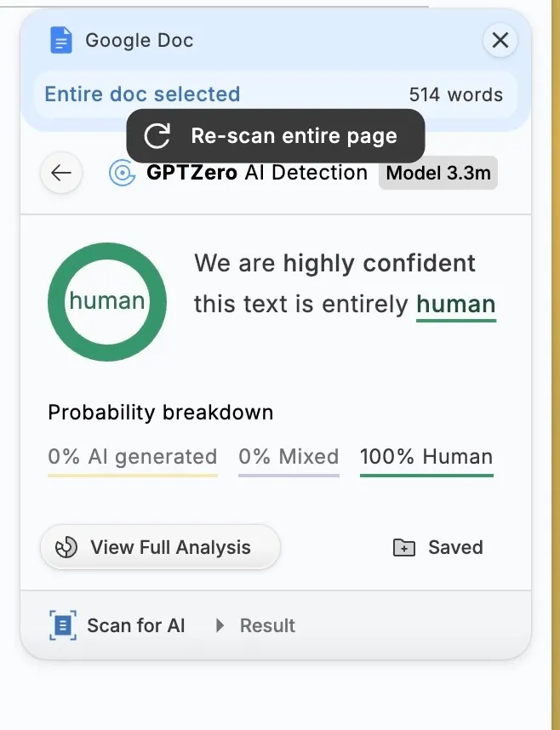The image size is (560, 730).
Task: Click the underlined 'human' link
Action: [x=455, y=305]
